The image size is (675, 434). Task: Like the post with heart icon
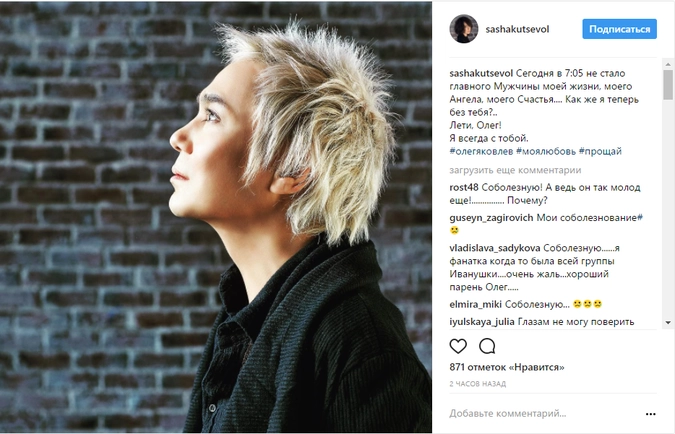pyautogui.click(x=458, y=346)
